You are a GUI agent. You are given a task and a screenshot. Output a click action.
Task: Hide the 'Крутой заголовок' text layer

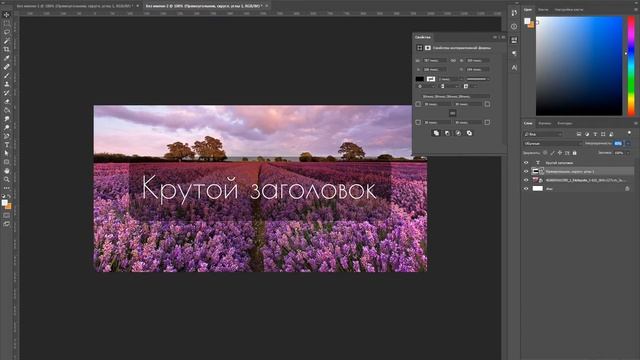[526, 162]
